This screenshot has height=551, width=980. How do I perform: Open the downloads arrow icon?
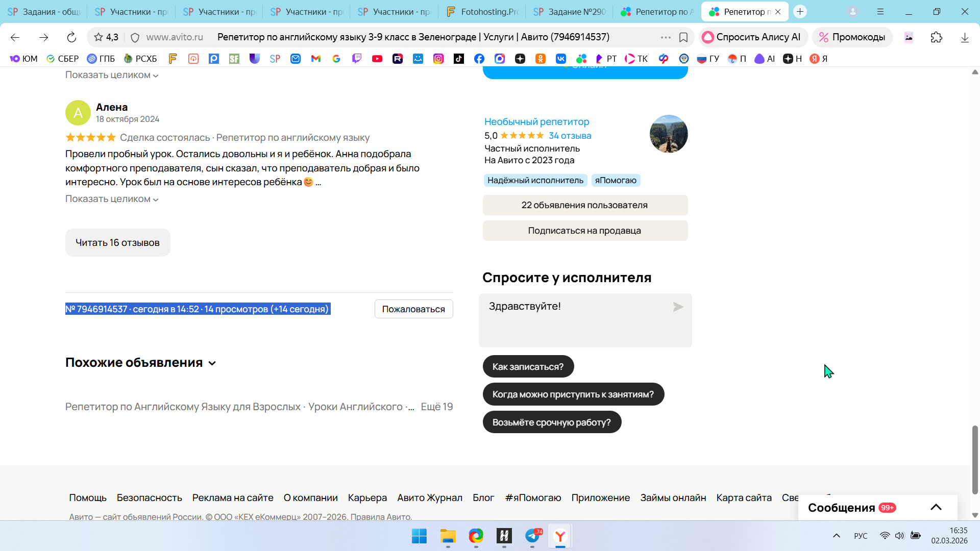965,37
